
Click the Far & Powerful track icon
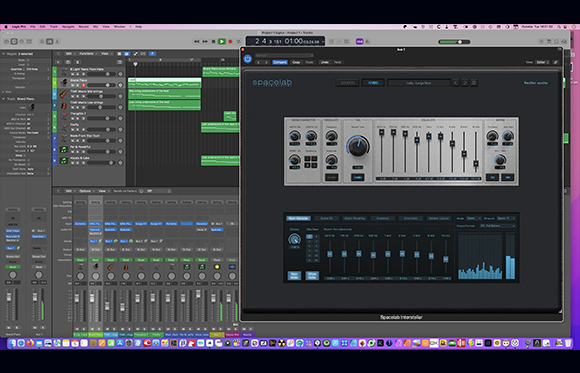point(64,149)
